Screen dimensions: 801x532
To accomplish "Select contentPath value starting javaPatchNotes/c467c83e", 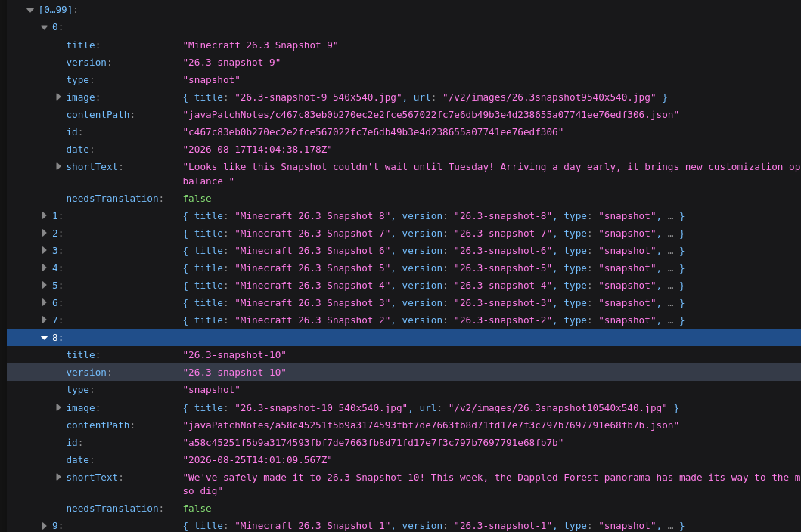I will (430, 114).
